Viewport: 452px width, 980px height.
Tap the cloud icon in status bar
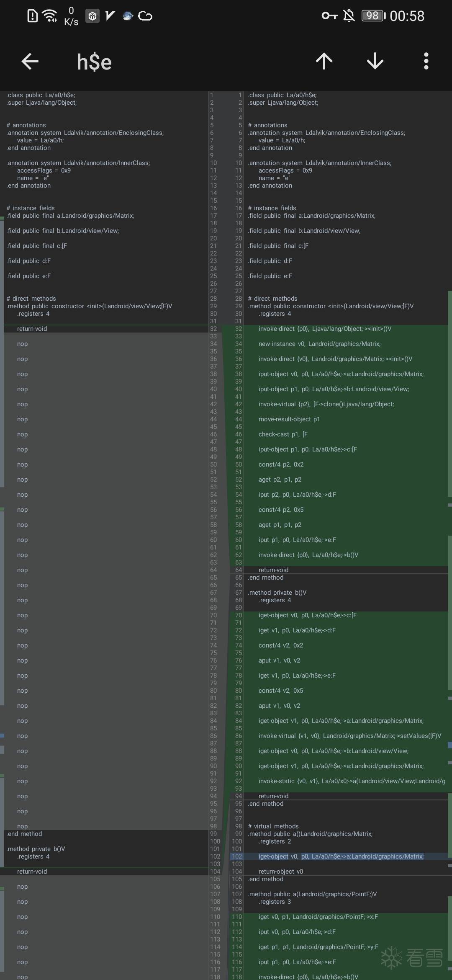145,16
